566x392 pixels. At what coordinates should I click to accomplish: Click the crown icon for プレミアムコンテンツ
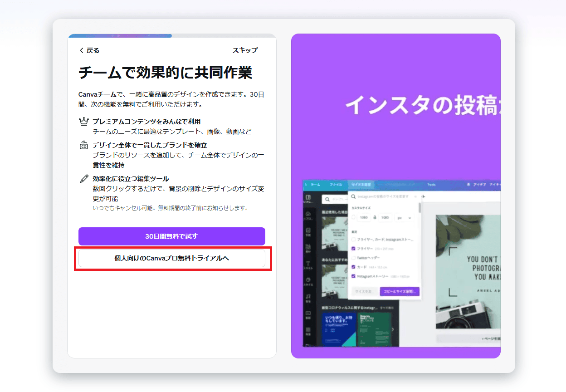click(x=83, y=122)
